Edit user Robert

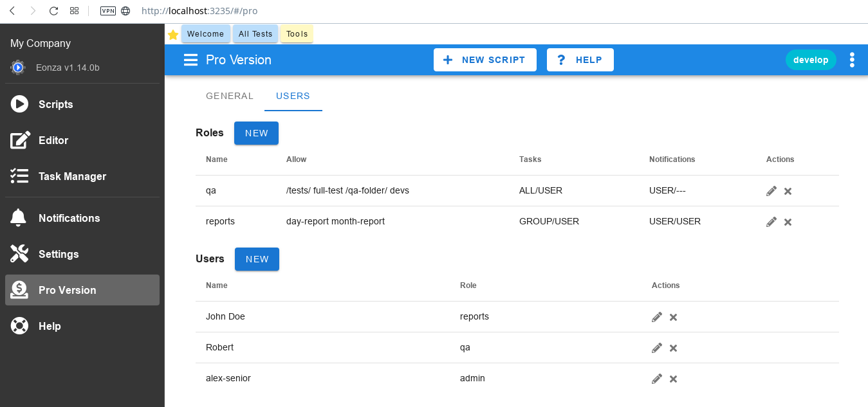click(657, 348)
